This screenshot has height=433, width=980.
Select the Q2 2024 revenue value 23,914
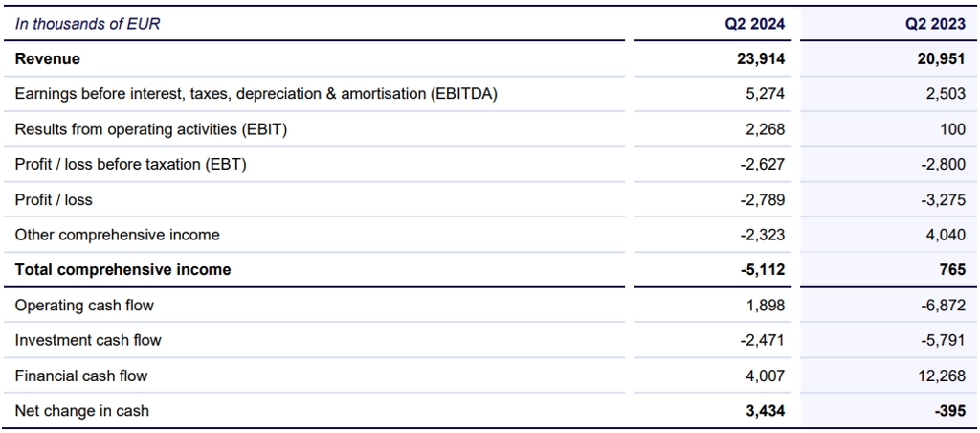[759, 59]
